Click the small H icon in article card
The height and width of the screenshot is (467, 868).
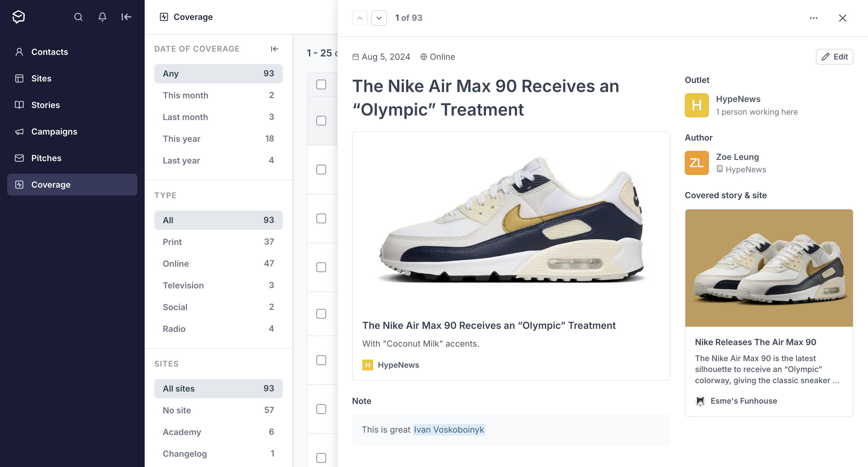pos(367,365)
